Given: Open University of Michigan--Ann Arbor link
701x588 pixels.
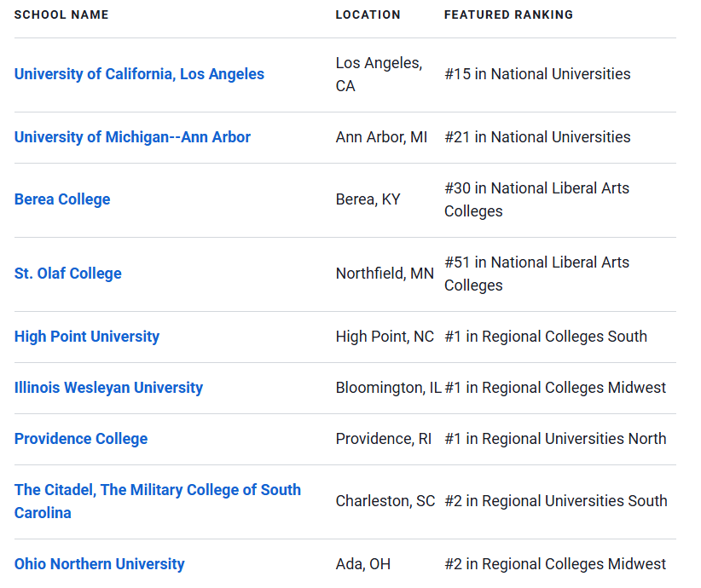Looking at the screenshot, I should [132, 137].
